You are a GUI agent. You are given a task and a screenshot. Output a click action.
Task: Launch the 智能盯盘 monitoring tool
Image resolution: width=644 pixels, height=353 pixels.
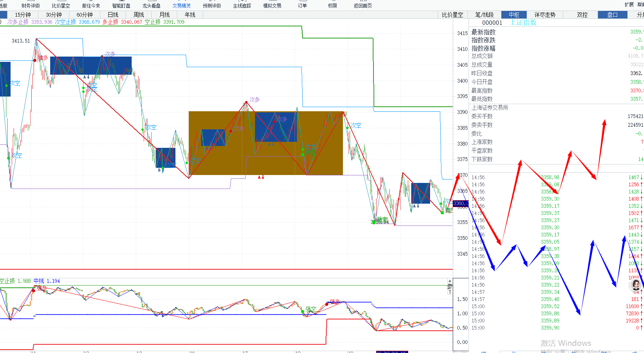coord(121,6)
